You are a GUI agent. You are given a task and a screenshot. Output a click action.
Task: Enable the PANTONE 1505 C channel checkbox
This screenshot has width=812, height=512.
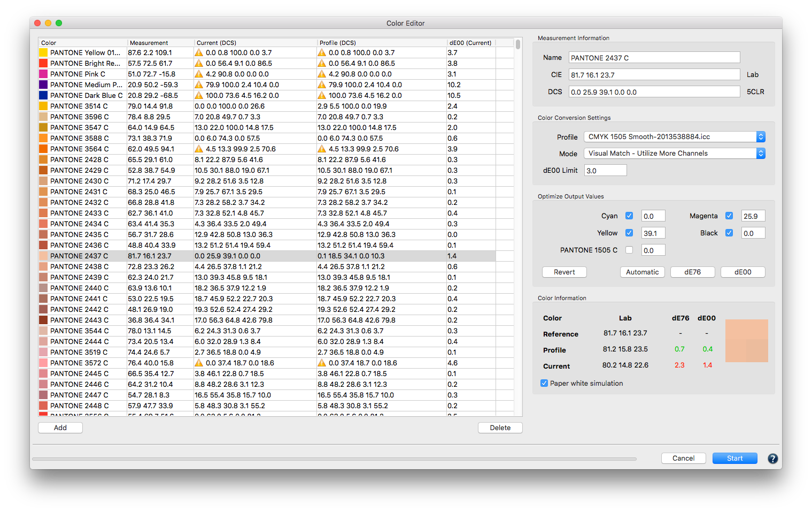[629, 250]
